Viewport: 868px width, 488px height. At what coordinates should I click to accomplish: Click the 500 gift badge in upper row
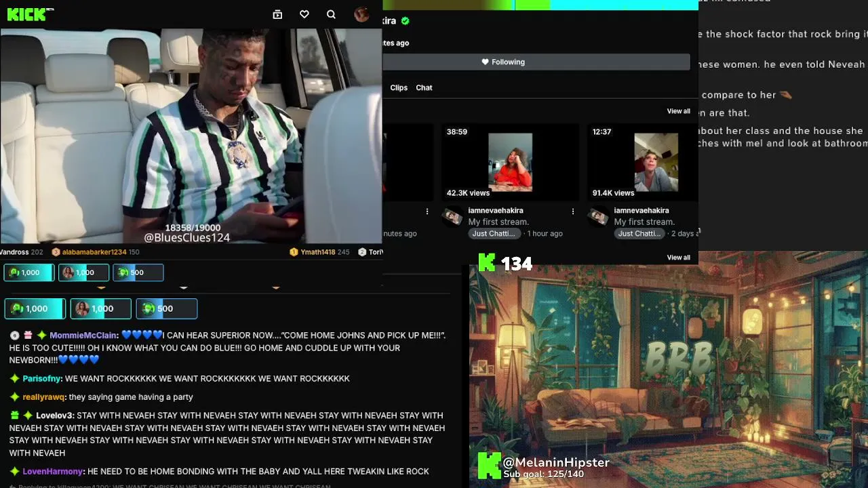[x=138, y=272]
